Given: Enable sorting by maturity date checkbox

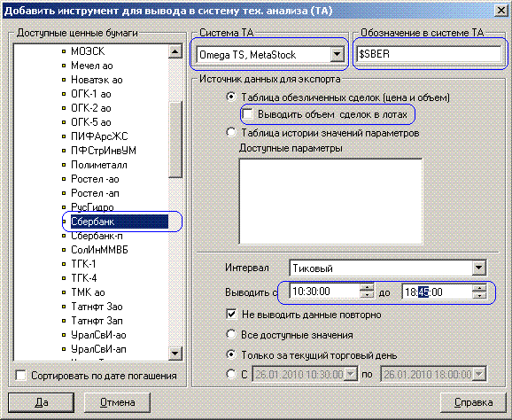Looking at the screenshot, I should tap(21, 376).
